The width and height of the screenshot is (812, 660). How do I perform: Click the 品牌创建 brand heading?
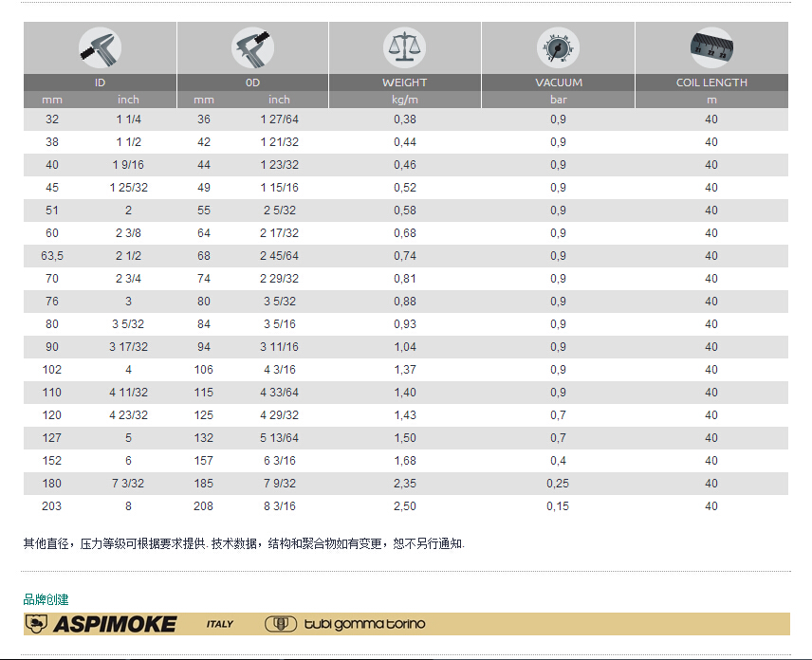[46, 599]
